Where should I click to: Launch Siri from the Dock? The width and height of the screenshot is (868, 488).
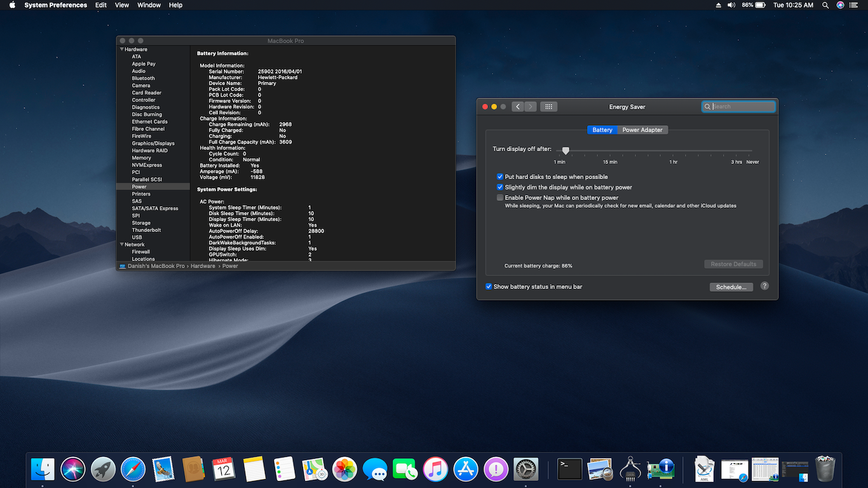coord(73,469)
